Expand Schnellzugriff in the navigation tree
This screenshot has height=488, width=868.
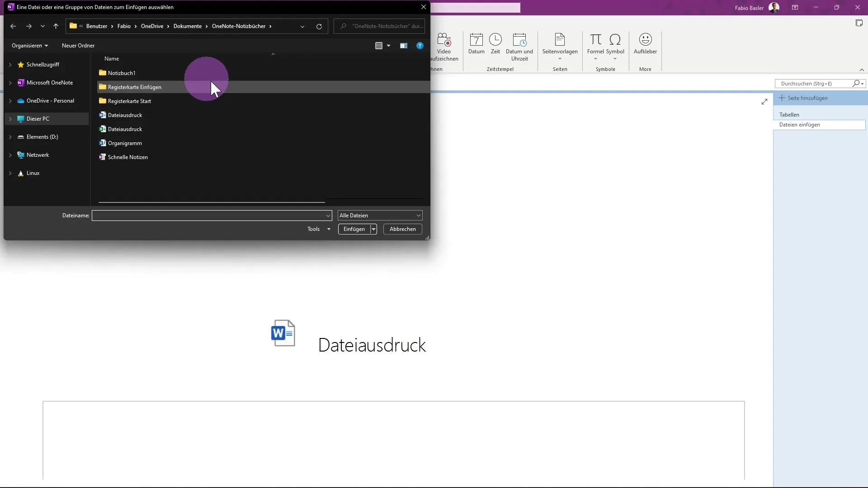10,65
